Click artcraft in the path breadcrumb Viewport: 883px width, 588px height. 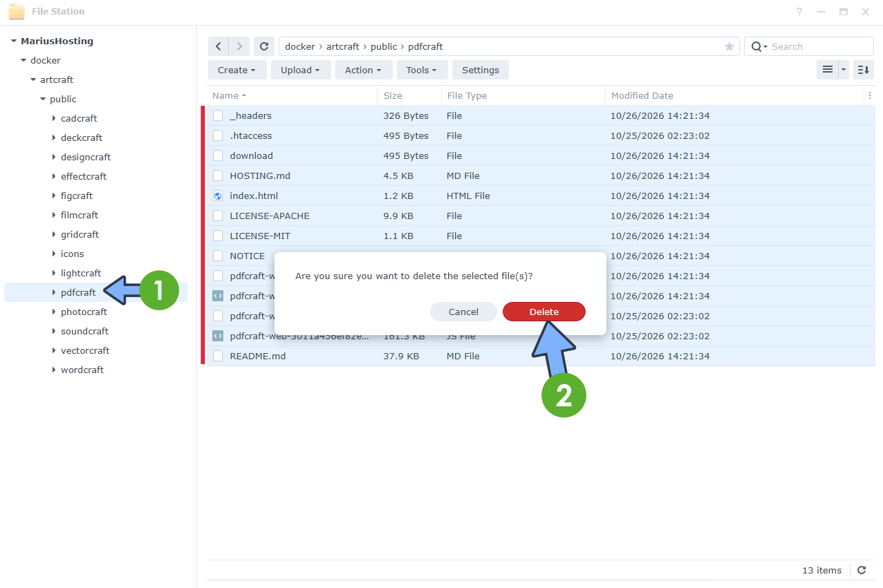tap(343, 46)
